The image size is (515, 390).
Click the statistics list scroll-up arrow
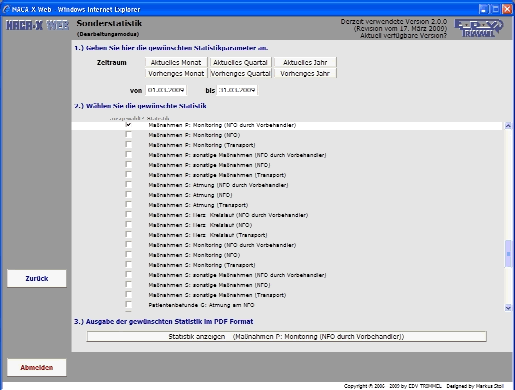[x=508, y=126]
